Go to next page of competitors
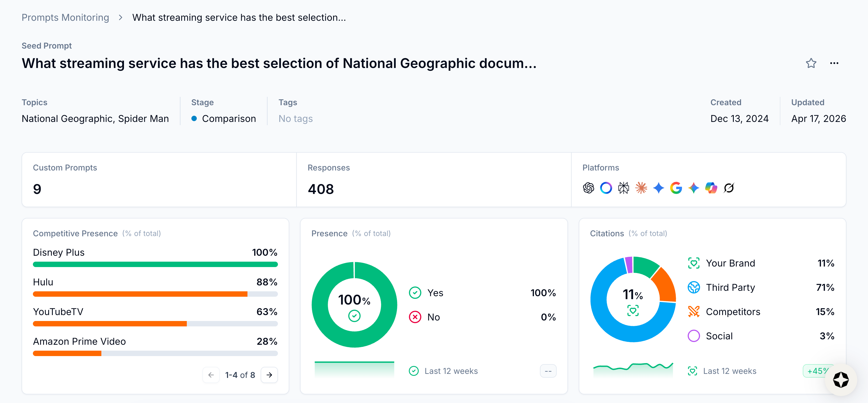The width and height of the screenshot is (868, 403). (x=269, y=375)
